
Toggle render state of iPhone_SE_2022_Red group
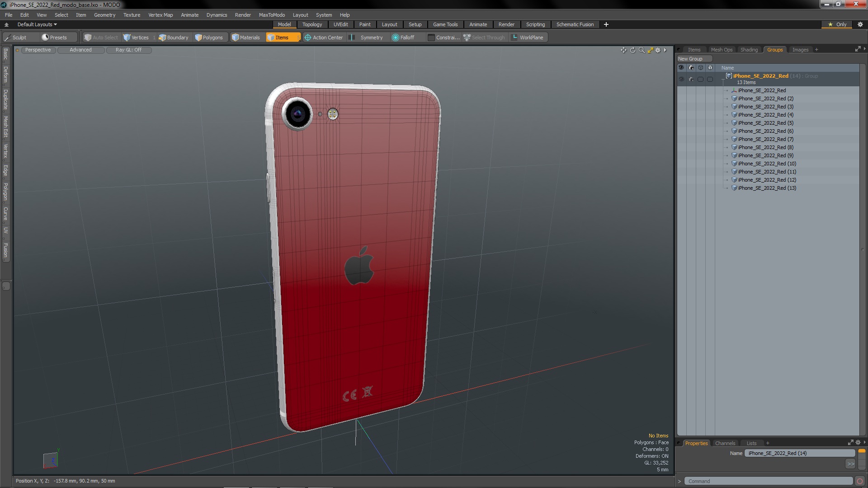(691, 79)
